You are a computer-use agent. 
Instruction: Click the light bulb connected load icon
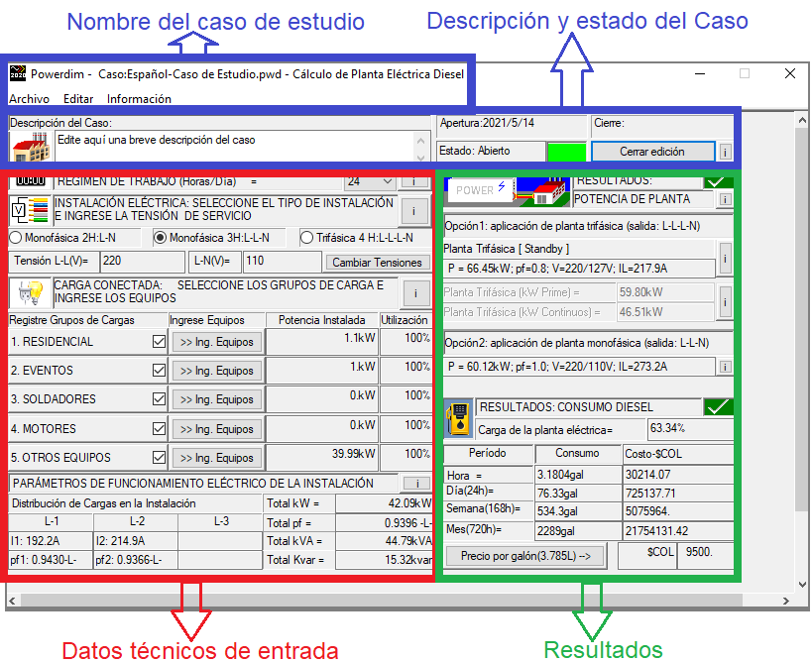(30, 291)
